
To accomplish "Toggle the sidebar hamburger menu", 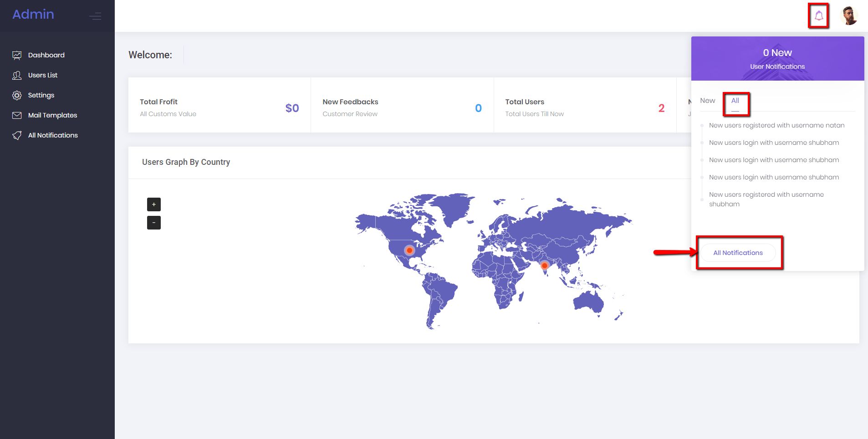I will pos(95,16).
